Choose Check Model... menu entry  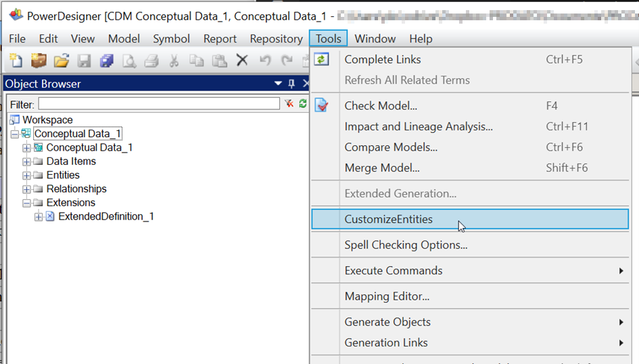[x=380, y=106]
